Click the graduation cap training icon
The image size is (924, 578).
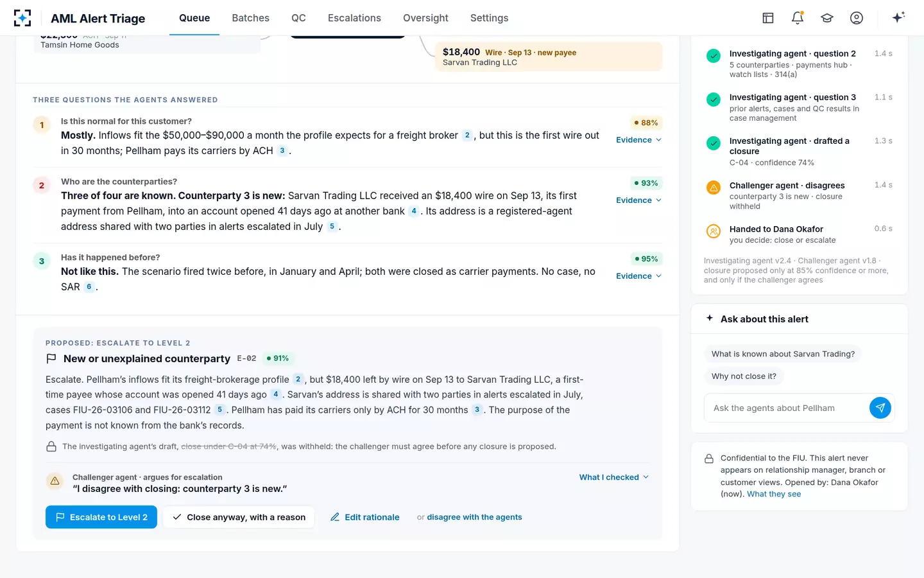coord(827,18)
